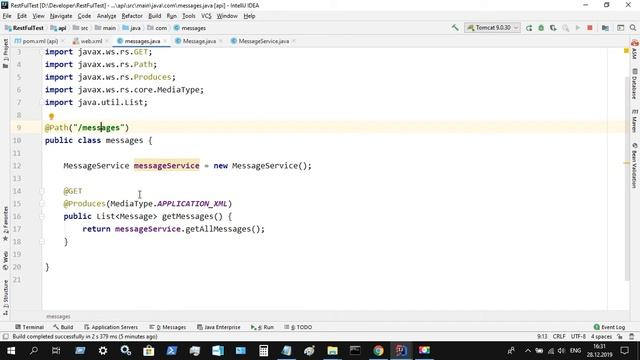Open the File menu
Image resolution: width=640 pixels, height=360 pixels.
pos(7,16)
